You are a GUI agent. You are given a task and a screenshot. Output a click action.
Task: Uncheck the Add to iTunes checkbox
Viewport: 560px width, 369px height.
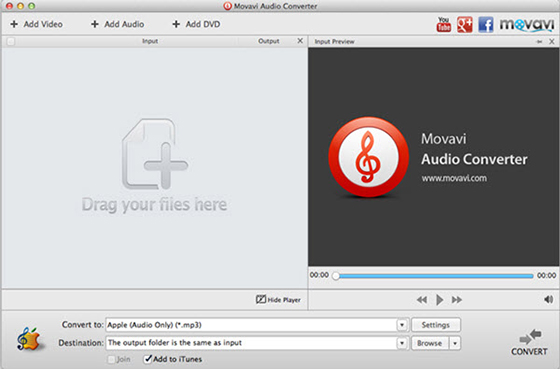[x=148, y=359]
